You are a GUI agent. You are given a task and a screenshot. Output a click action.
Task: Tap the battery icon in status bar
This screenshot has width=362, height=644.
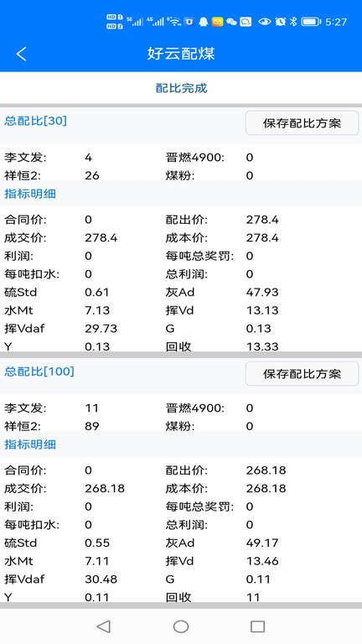[x=311, y=22]
